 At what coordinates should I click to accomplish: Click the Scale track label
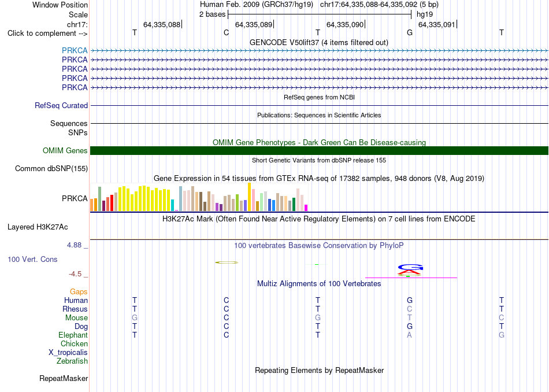click(78, 14)
